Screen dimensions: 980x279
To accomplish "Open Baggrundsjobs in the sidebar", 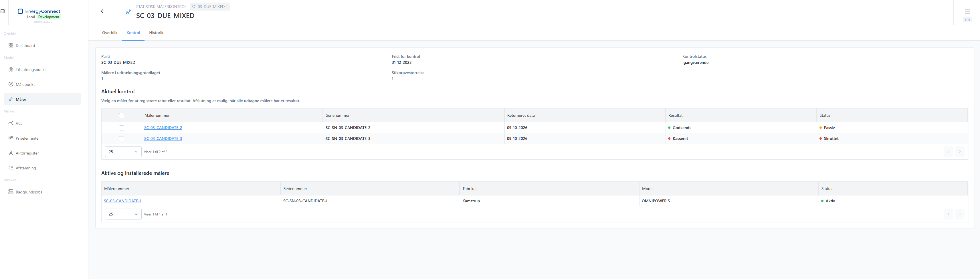I will (x=43, y=192).
